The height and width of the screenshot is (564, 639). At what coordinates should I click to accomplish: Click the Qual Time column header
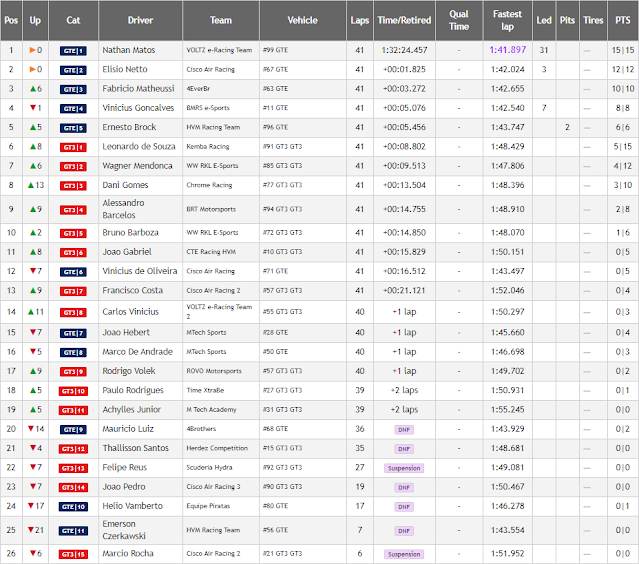(459, 20)
